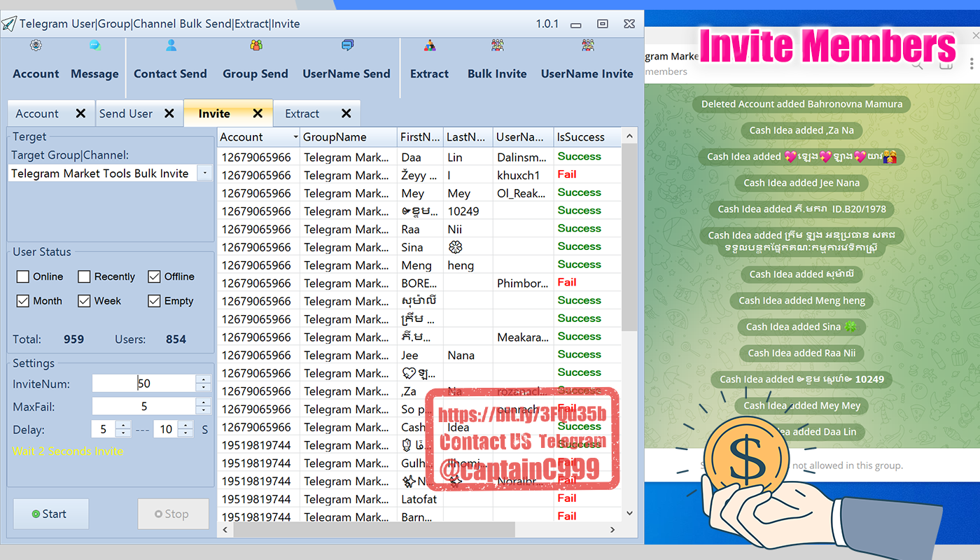Toggle the Recently checkbox

pyautogui.click(x=84, y=276)
